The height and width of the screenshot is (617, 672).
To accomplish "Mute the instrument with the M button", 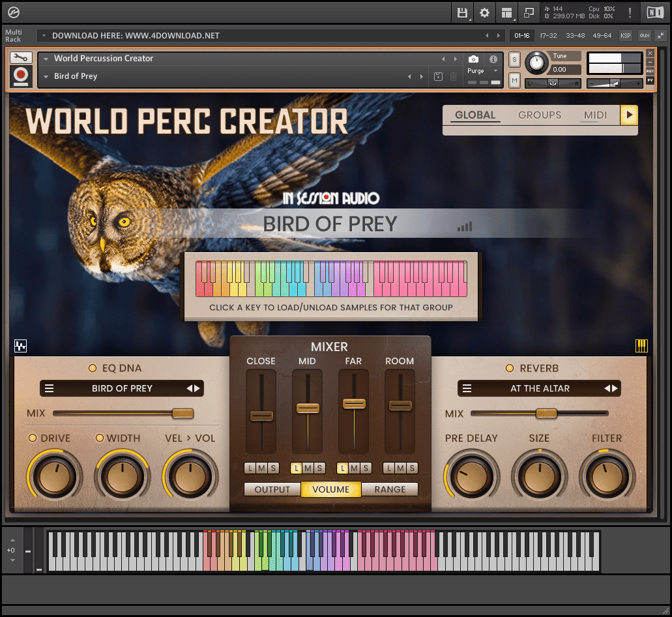I will 514,80.
